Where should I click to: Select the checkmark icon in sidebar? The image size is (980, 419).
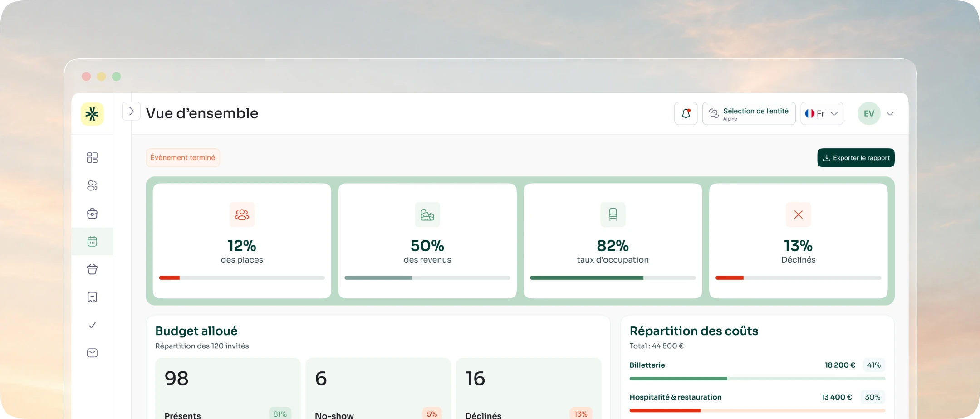point(92,325)
